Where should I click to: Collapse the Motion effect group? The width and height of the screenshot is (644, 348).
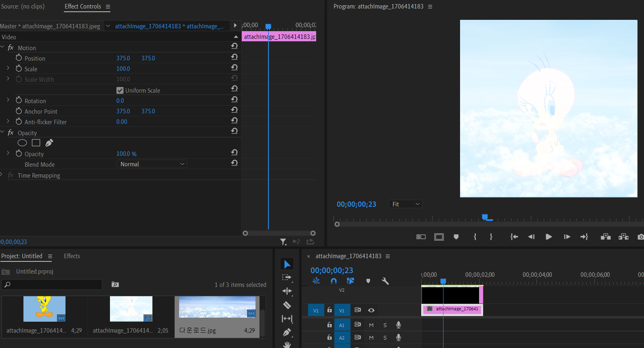tap(2, 47)
